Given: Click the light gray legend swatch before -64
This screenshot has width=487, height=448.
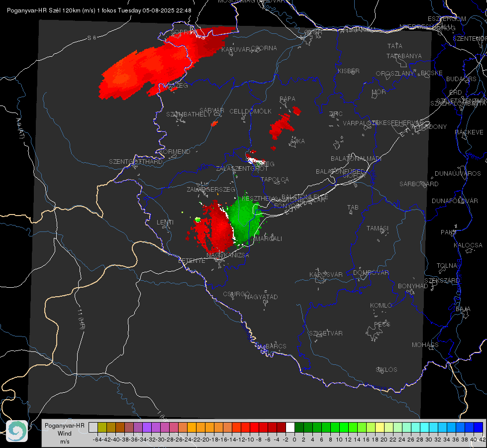Looking at the screenshot, I should 93,427.
